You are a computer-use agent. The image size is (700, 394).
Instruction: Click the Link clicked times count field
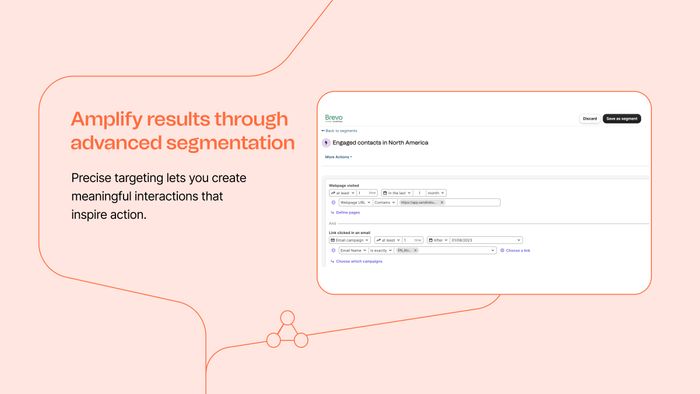(413, 240)
